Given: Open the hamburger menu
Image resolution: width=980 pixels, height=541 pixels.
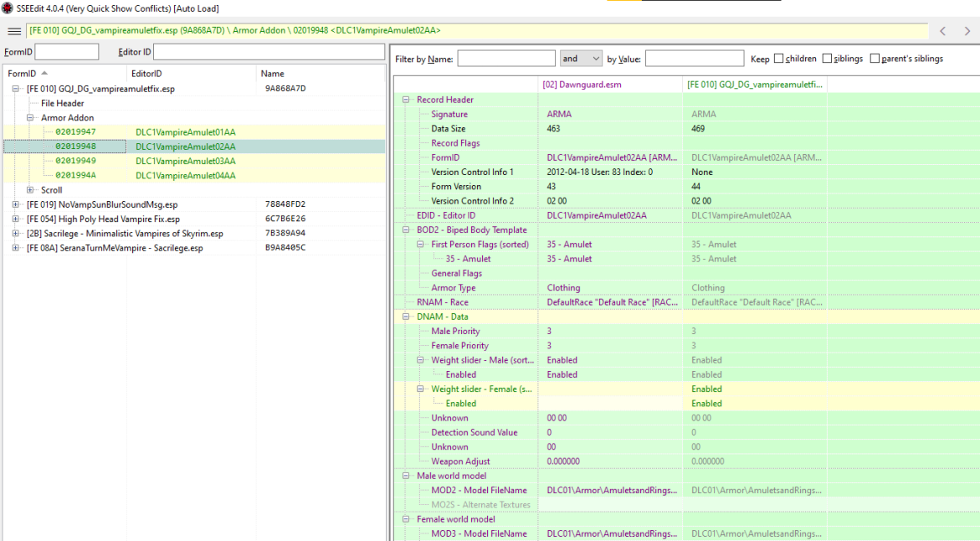Looking at the screenshot, I should click(14, 30).
